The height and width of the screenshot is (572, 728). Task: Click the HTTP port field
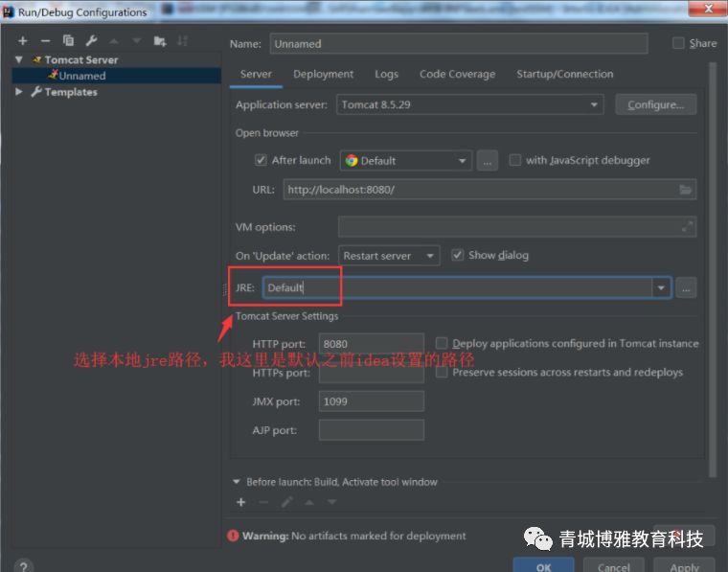point(372,344)
